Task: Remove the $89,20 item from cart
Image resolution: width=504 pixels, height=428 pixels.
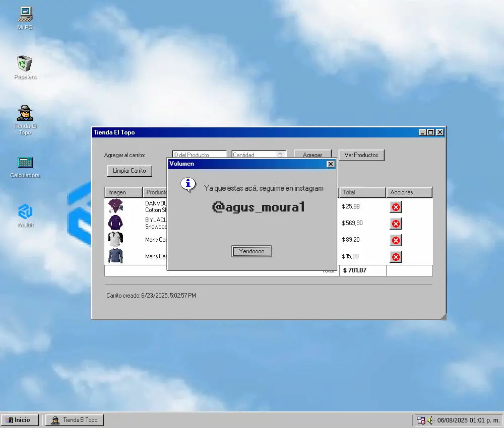Action: tap(396, 240)
